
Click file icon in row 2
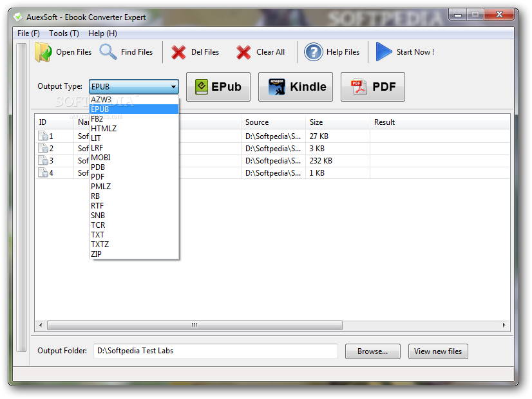tap(43, 148)
